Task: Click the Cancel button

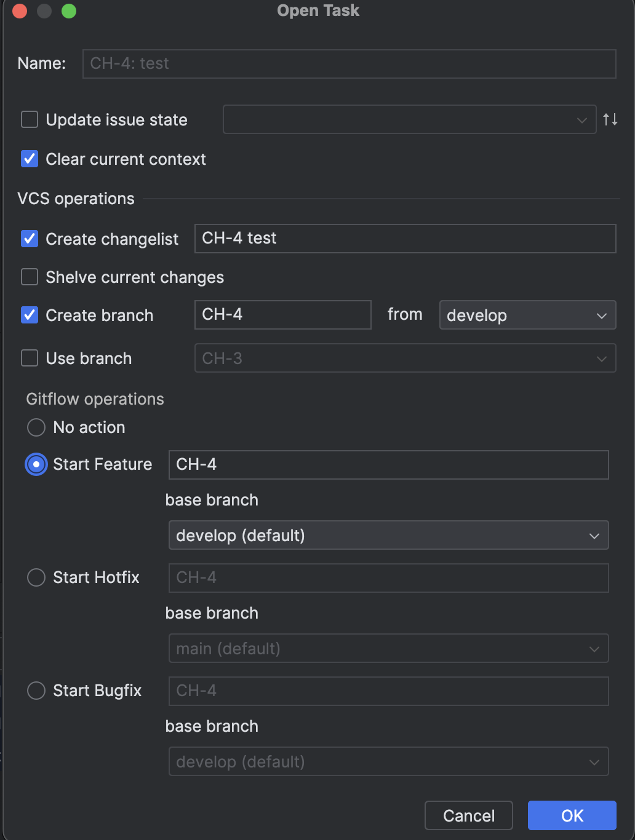Action: [468, 815]
